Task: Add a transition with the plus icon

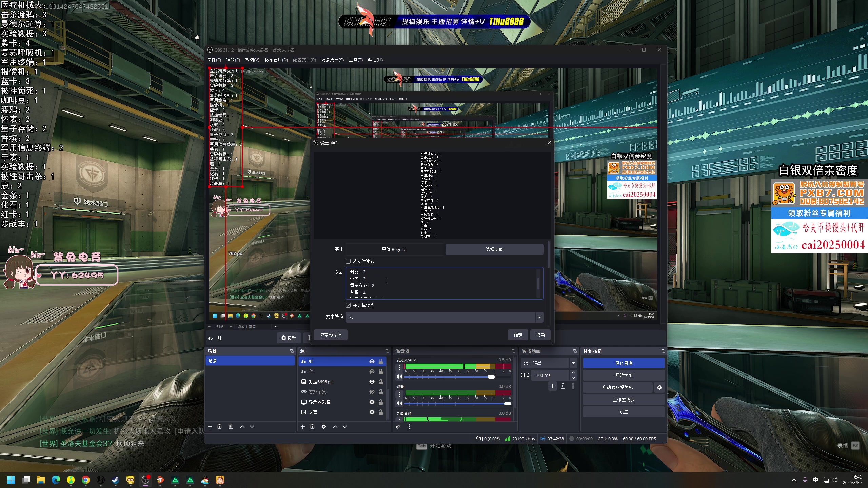Action: [x=553, y=386]
